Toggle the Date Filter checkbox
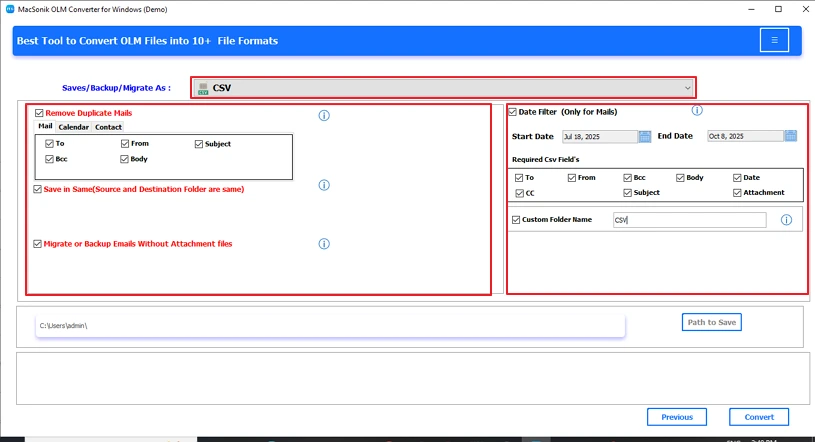Image resolution: width=815 pixels, height=442 pixels. pos(513,112)
